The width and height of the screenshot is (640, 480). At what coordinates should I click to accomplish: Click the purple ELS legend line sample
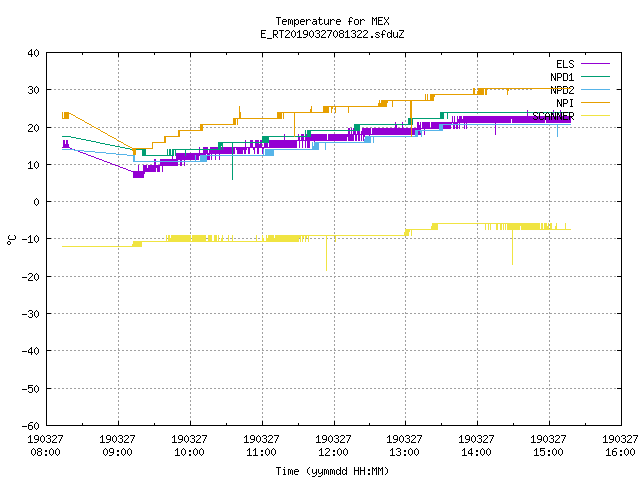596,64
